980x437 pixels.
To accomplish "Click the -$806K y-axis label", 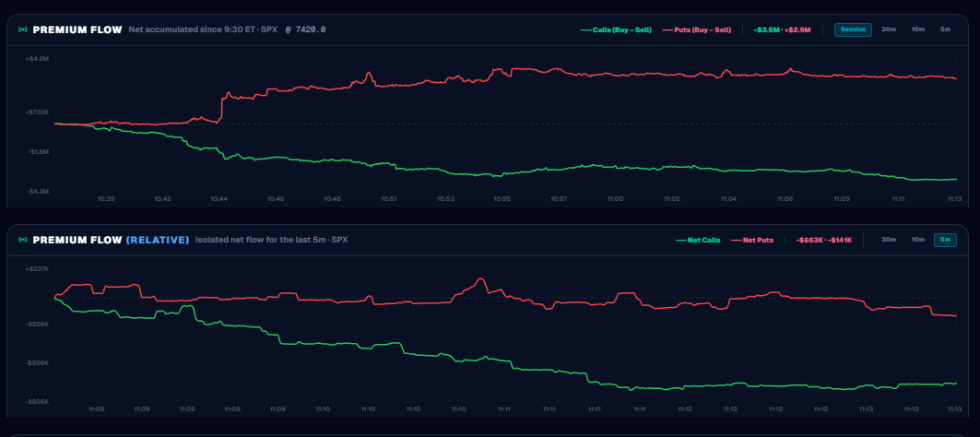I will [38, 401].
